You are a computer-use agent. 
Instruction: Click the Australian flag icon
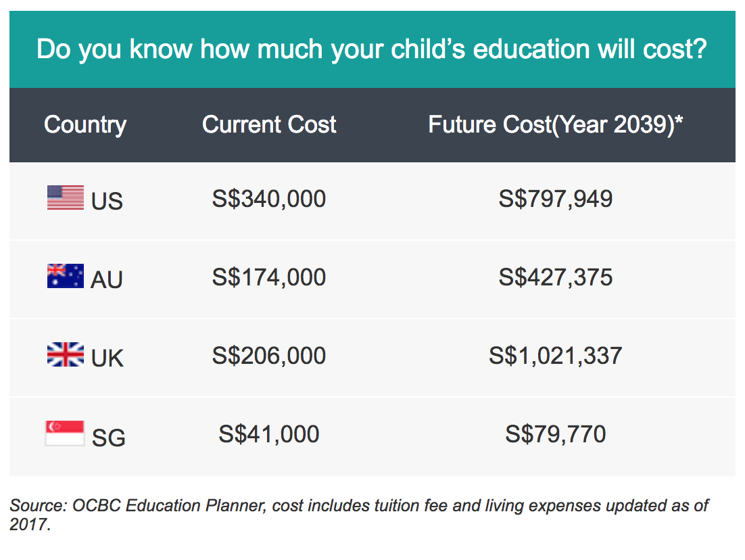click(66, 276)
